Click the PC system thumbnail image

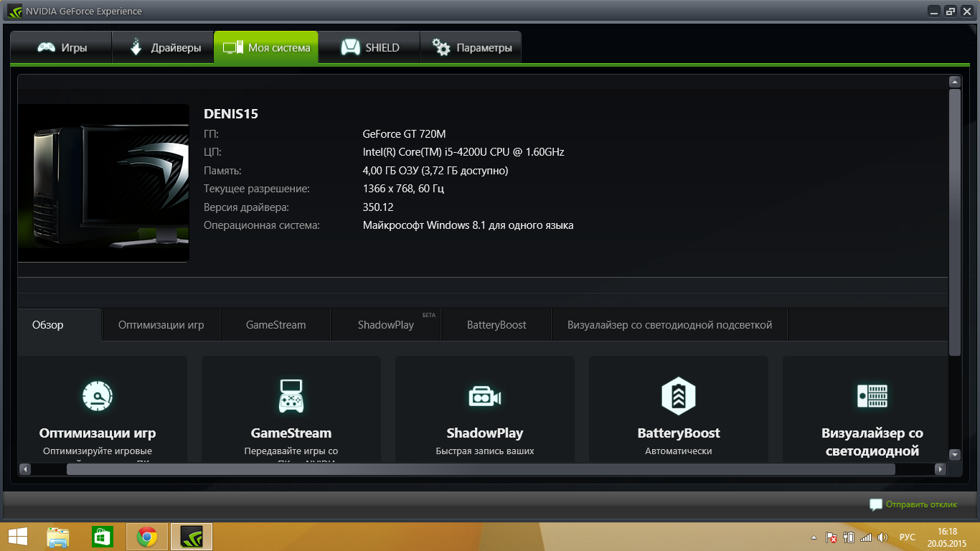pos(103,183)
